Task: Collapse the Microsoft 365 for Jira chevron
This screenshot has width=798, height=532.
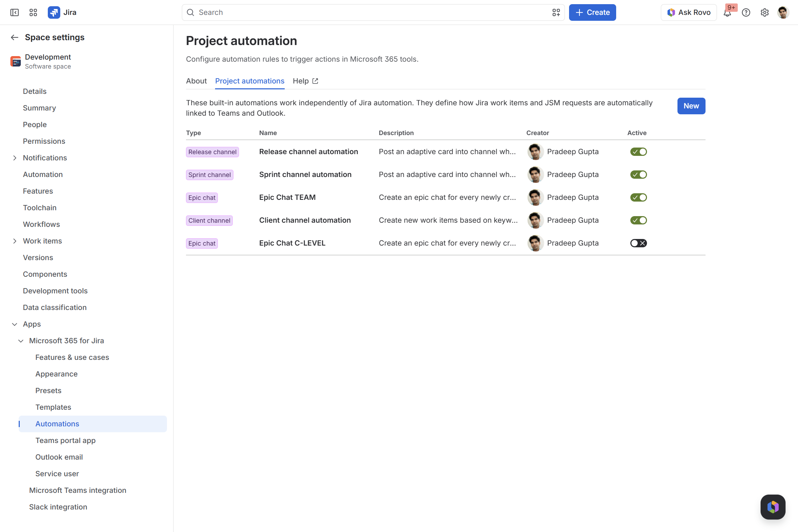Action: pos(21,341)
